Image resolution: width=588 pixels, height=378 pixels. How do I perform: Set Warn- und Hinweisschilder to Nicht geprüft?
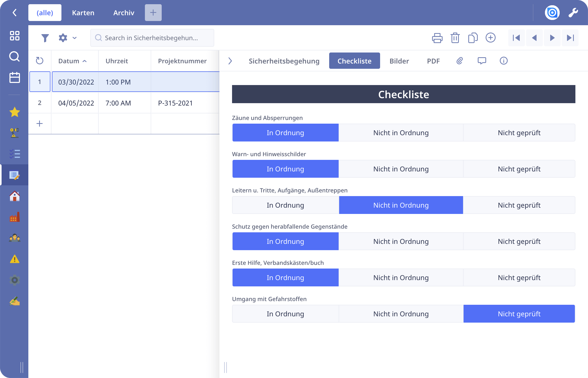point(519,169)
